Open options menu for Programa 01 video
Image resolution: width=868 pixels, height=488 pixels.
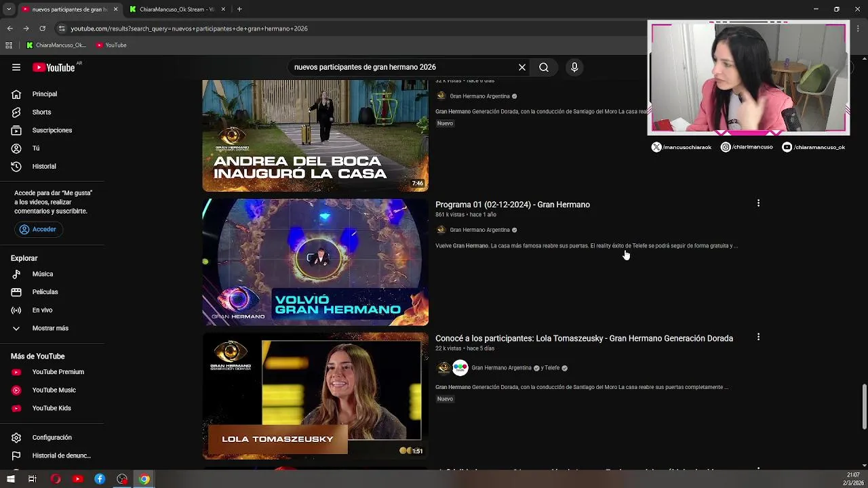[758, 203]
